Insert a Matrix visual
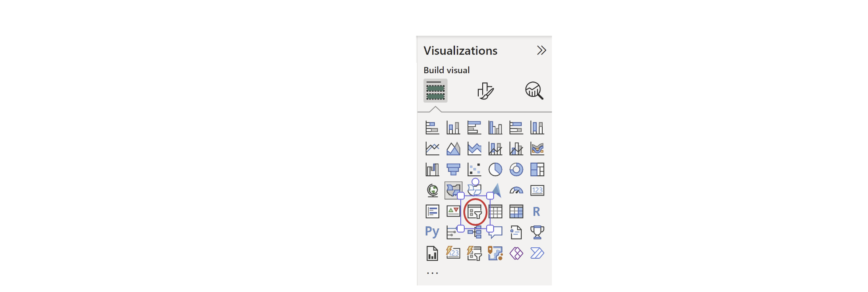 [516, 212]
